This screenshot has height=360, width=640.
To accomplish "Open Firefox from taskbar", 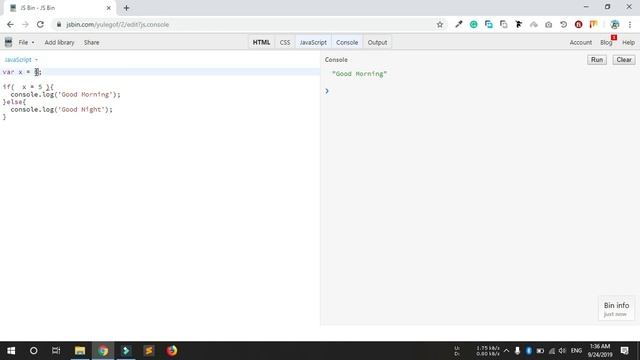I will coord(172,351).
